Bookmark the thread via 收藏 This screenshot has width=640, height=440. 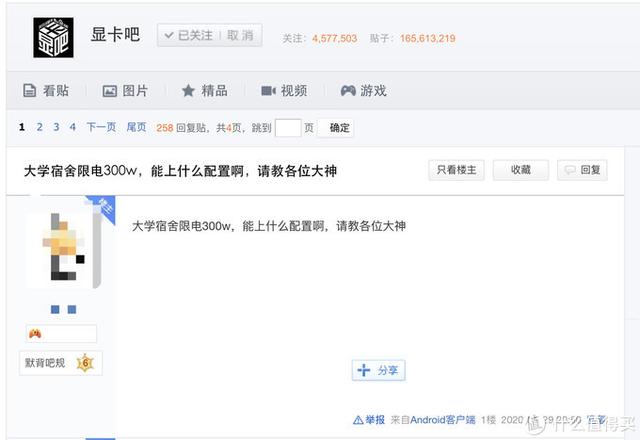521,170
